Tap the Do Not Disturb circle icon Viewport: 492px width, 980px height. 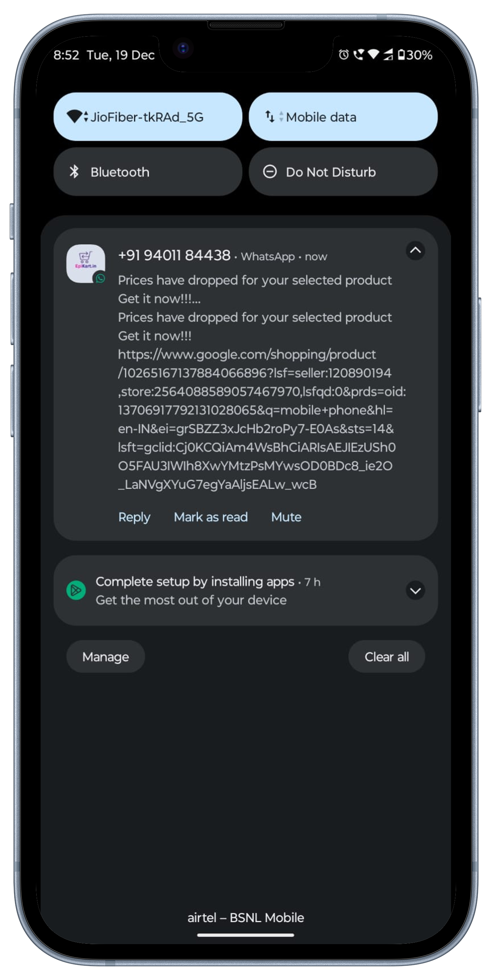(270, 172)
